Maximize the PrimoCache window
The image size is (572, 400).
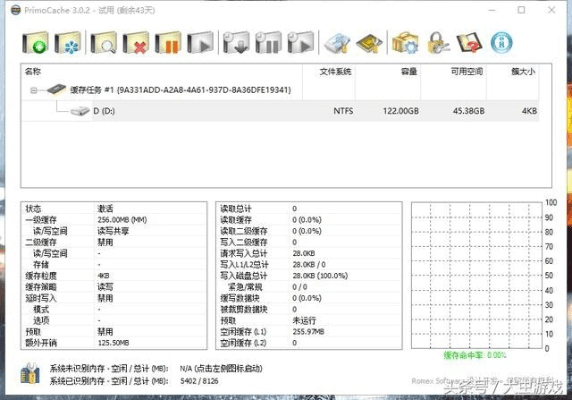click(521, 10)
